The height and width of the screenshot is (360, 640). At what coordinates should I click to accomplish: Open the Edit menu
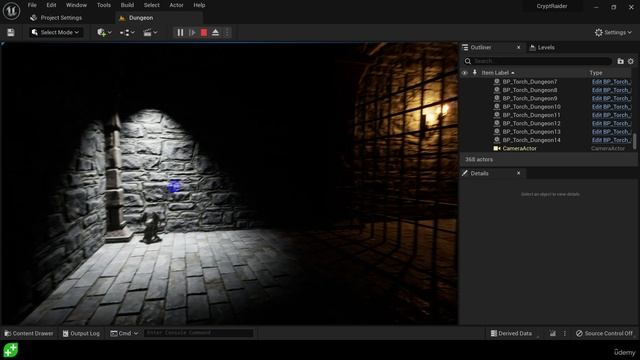click(x=51, y=5)
